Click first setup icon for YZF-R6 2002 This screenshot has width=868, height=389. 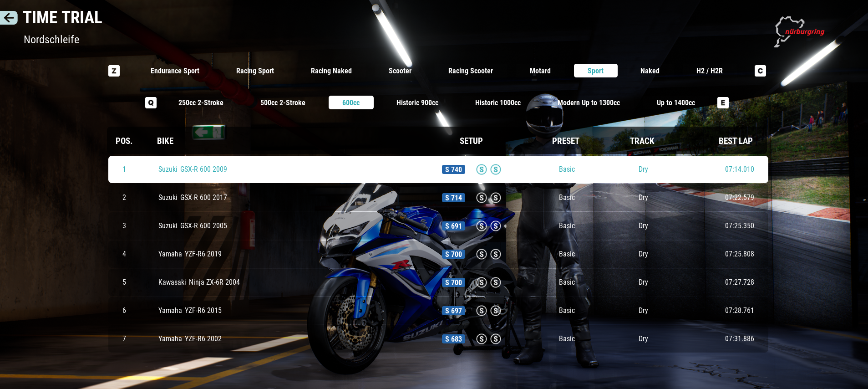point(482,339)
